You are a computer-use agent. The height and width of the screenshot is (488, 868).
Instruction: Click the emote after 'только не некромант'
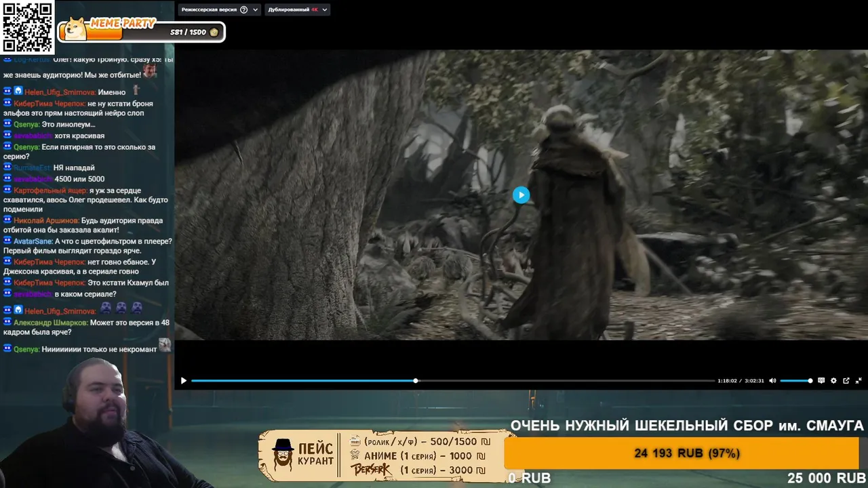pyautogui.click(x=165, y=346)
